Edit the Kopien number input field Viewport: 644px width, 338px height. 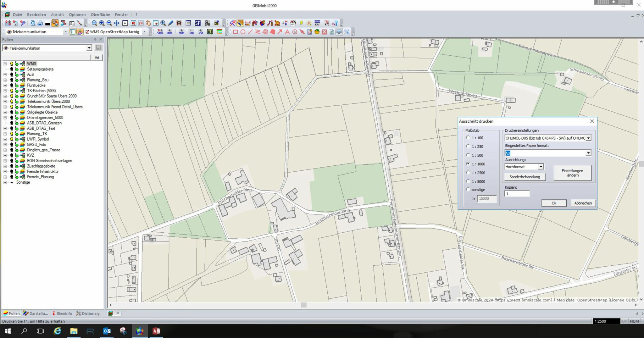click(517, 194)
